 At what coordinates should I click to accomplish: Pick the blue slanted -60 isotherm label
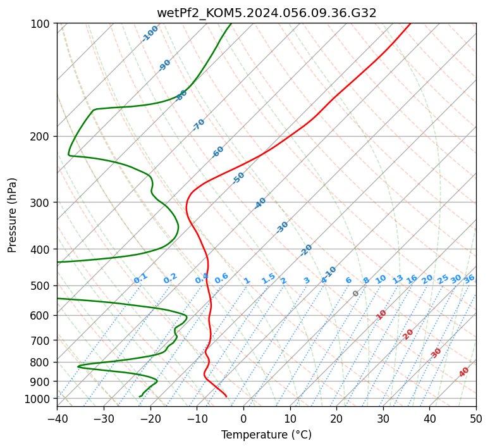[217, 152]
